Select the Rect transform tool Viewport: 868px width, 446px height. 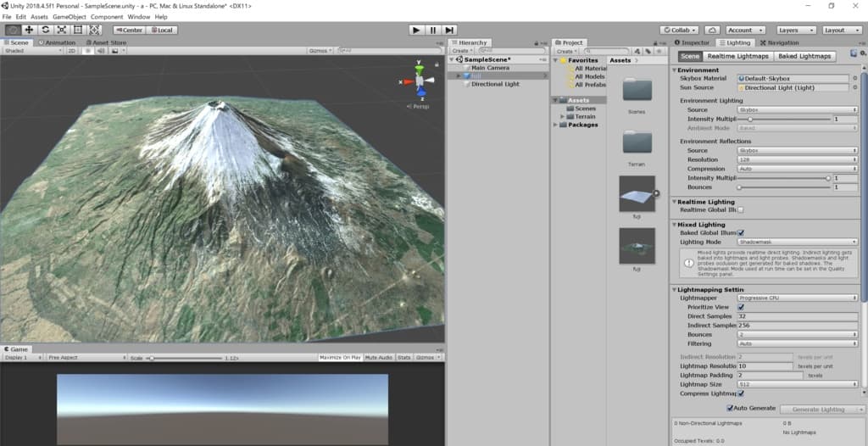(x=77, y=30)
